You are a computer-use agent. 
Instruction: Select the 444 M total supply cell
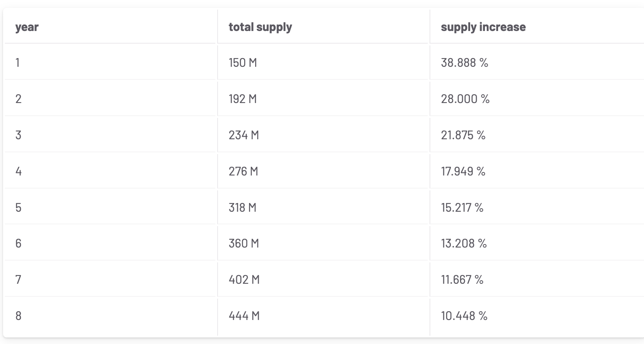pyautogui.click(x=244, y=316)
